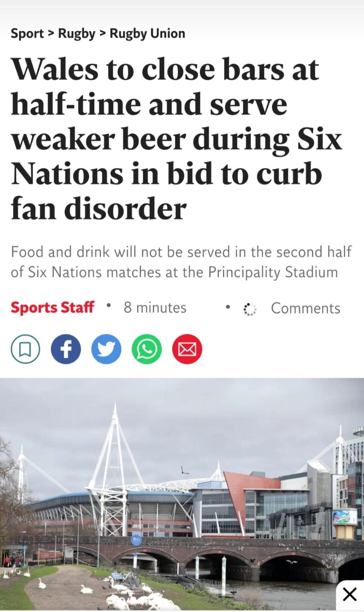Screen dimensions: 364x612
Task: Click the first breadcrumb chevron separator
Action: (x=51, y=33)
